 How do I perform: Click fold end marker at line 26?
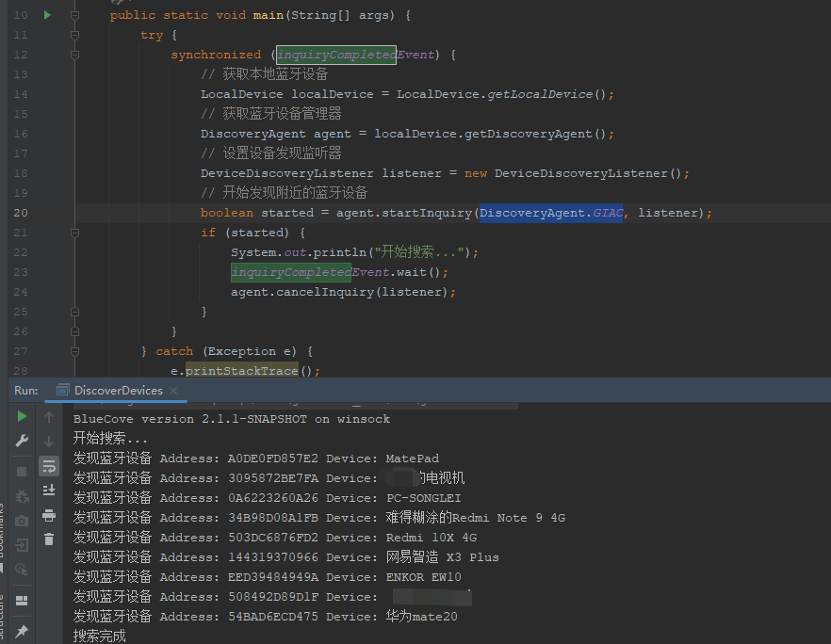[74, 331]
